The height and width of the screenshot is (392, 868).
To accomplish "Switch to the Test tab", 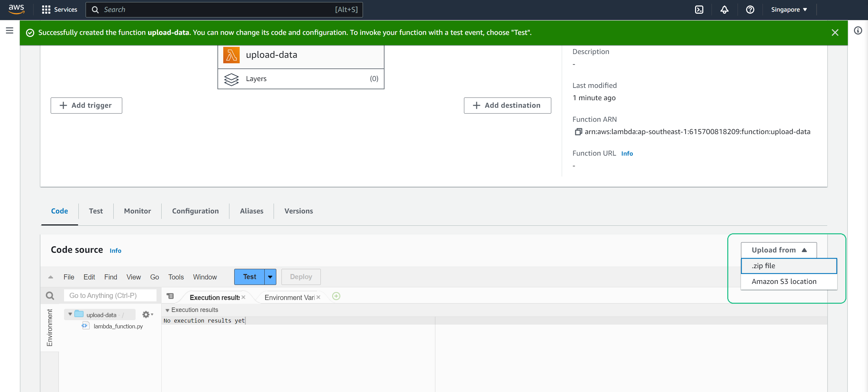I will pos(96,211).
